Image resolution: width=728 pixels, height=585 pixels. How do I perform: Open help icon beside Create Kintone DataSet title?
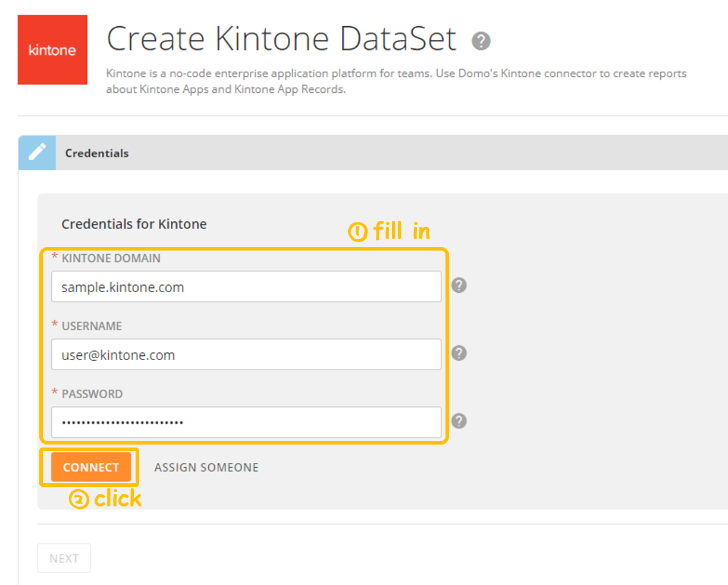[x=481, y=41]
